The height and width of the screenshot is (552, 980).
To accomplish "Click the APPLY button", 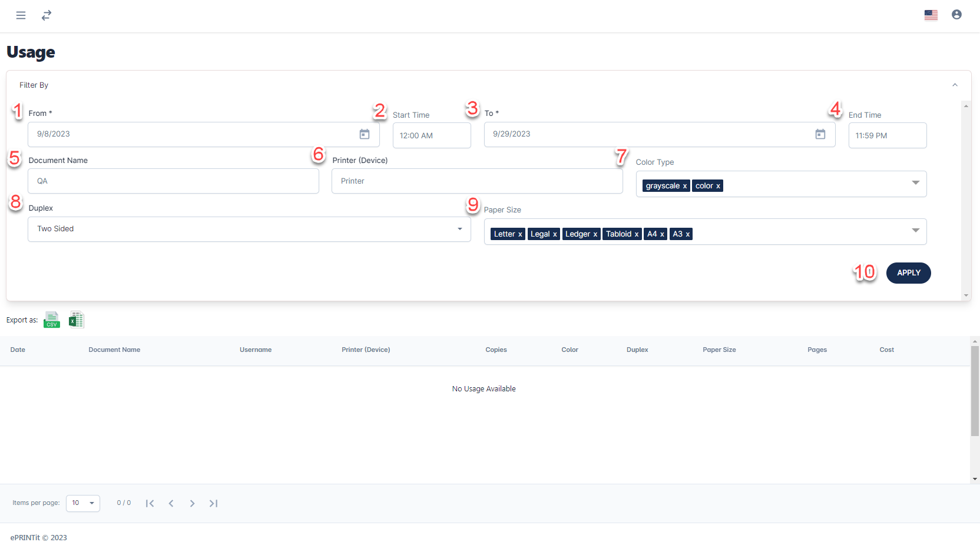I will point(908,273).
